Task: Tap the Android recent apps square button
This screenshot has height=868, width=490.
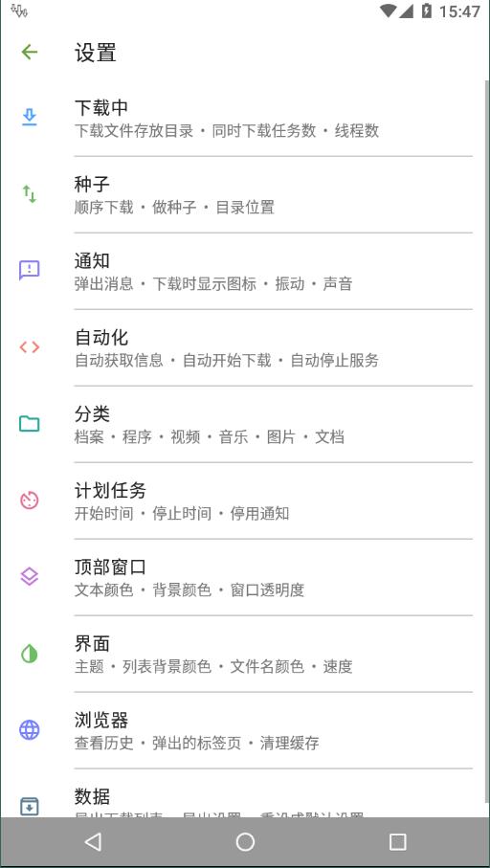Action: pyautogui.click(x=397, y=842)
